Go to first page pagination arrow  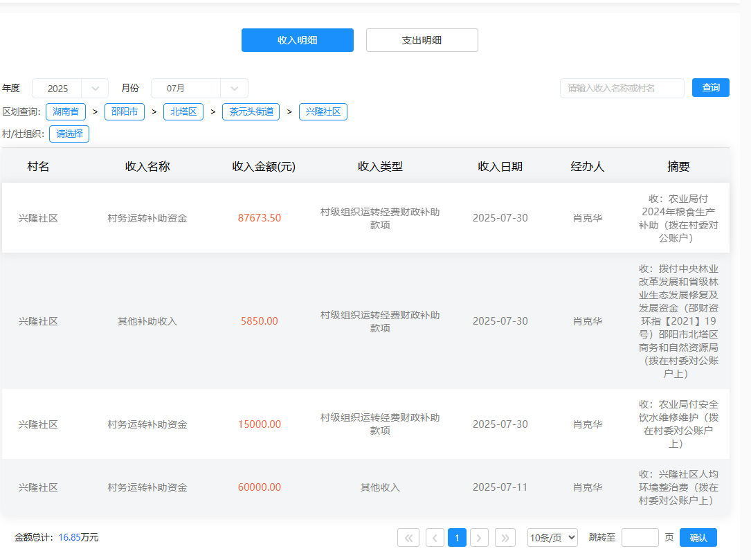(x=408, y=537)
